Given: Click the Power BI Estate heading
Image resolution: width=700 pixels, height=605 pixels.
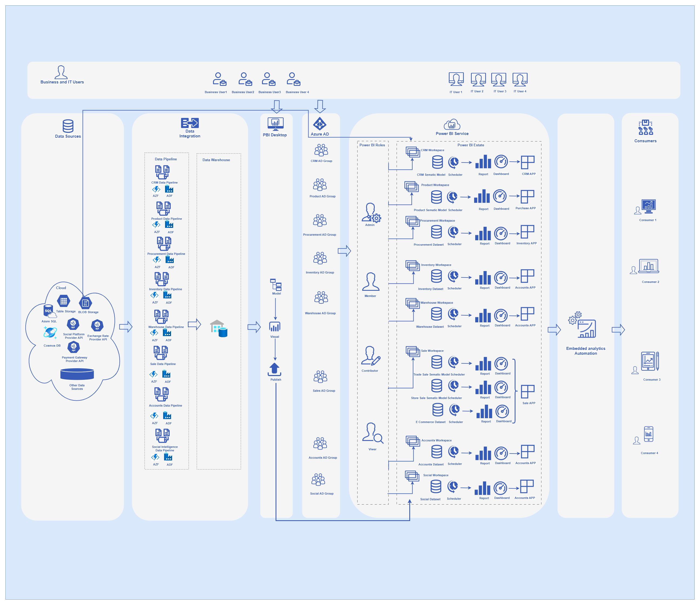Looking at the screenshot, I should pos(471,145).
